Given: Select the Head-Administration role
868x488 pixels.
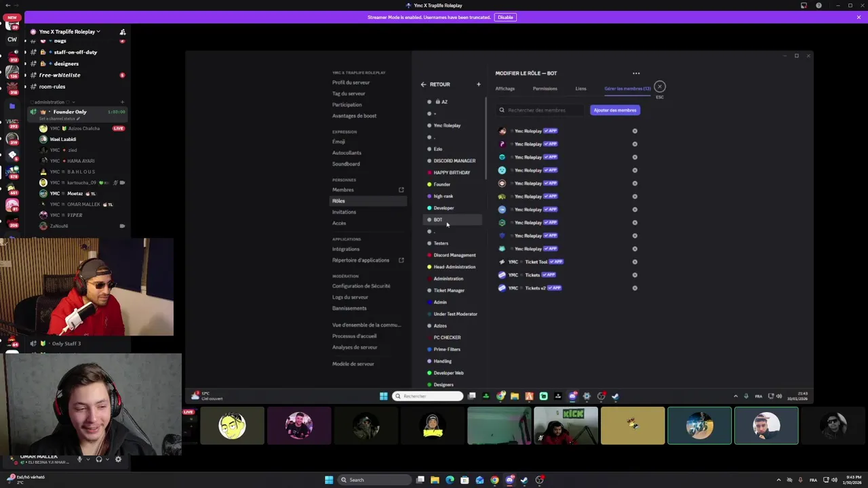Looking at the screenshot, I should click(454, 267).
